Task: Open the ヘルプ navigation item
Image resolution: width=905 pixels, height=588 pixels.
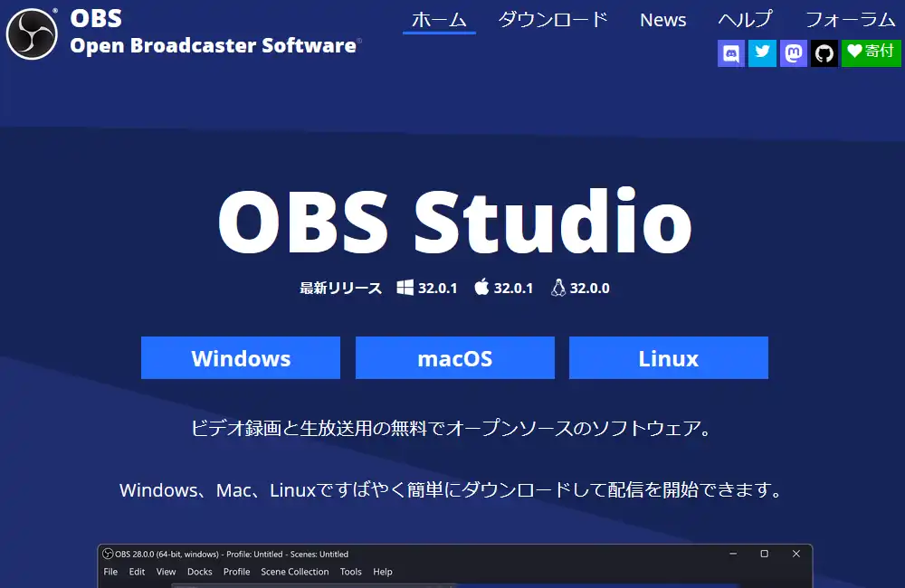Action: 746,19
